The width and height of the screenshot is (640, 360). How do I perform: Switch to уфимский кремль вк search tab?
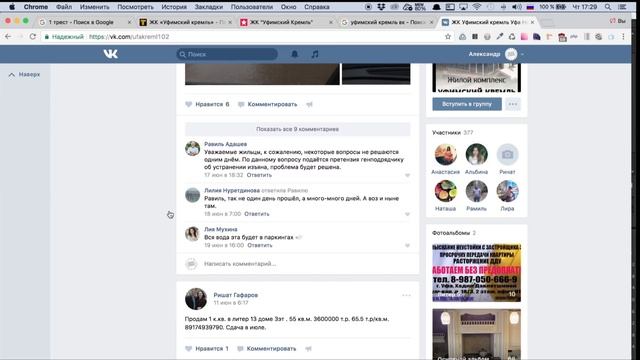tap(387, 22)
